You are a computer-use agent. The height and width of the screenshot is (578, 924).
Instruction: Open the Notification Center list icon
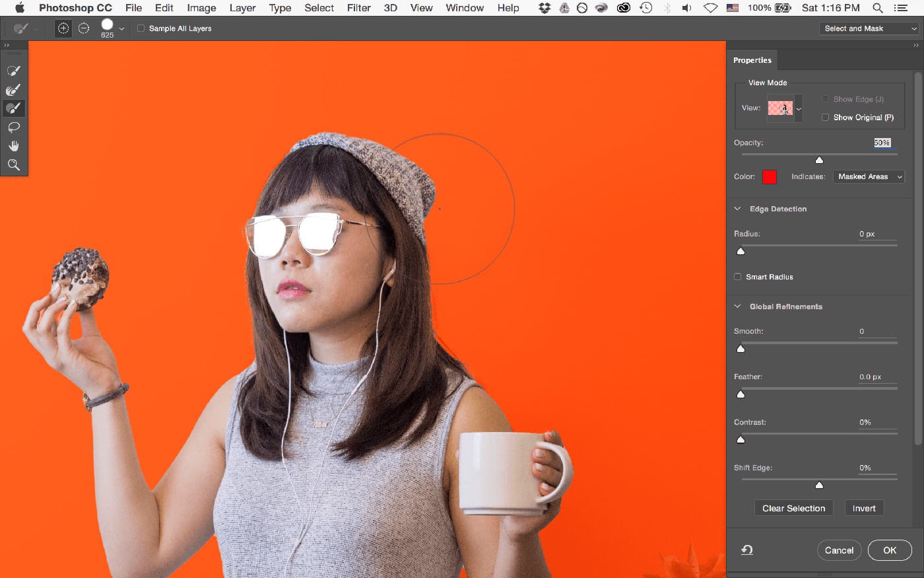(x=901, y=8)
